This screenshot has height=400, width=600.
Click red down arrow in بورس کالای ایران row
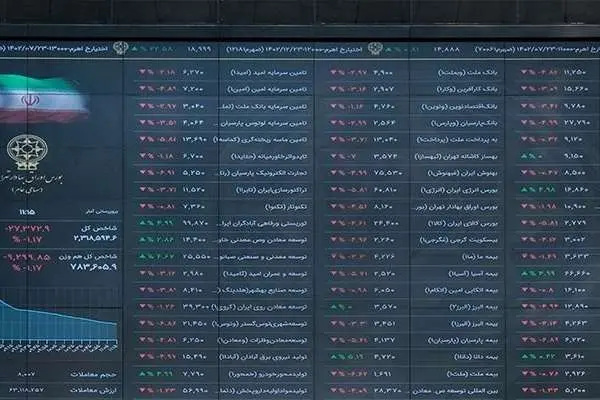333,223
